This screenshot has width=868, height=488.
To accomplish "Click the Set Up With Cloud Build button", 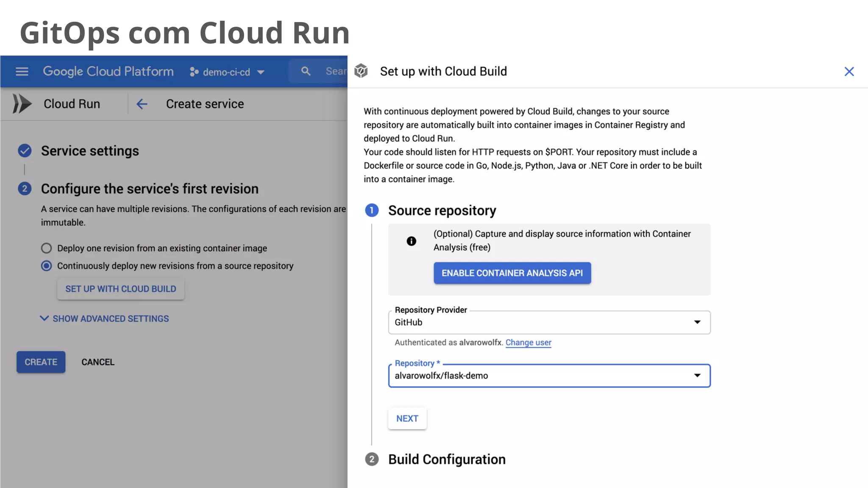I will (x=121, y=289).
